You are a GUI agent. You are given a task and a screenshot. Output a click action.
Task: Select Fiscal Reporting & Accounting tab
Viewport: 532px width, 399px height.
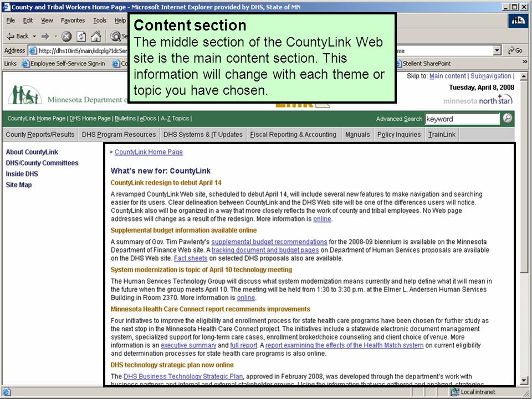point(293,134)
